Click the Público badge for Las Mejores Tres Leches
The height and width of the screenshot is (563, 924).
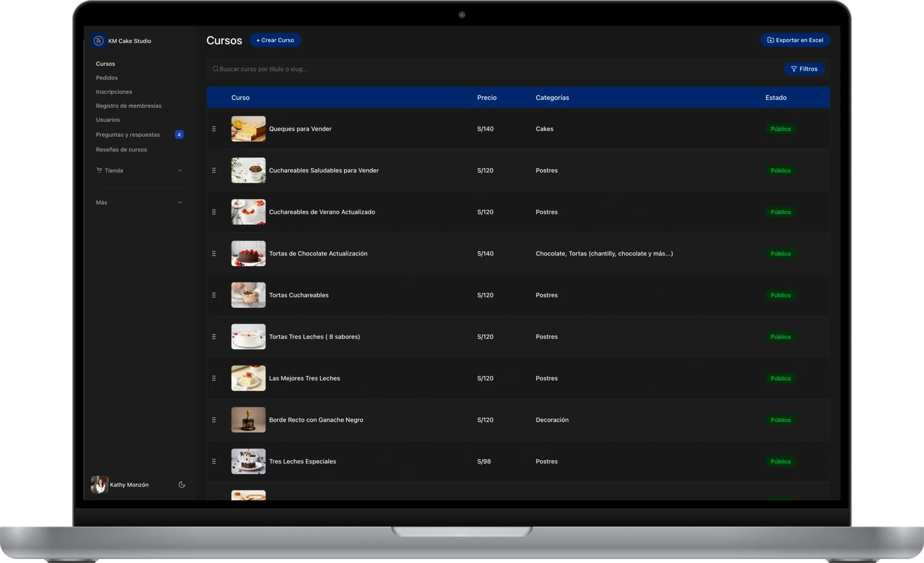click(780, 378)
